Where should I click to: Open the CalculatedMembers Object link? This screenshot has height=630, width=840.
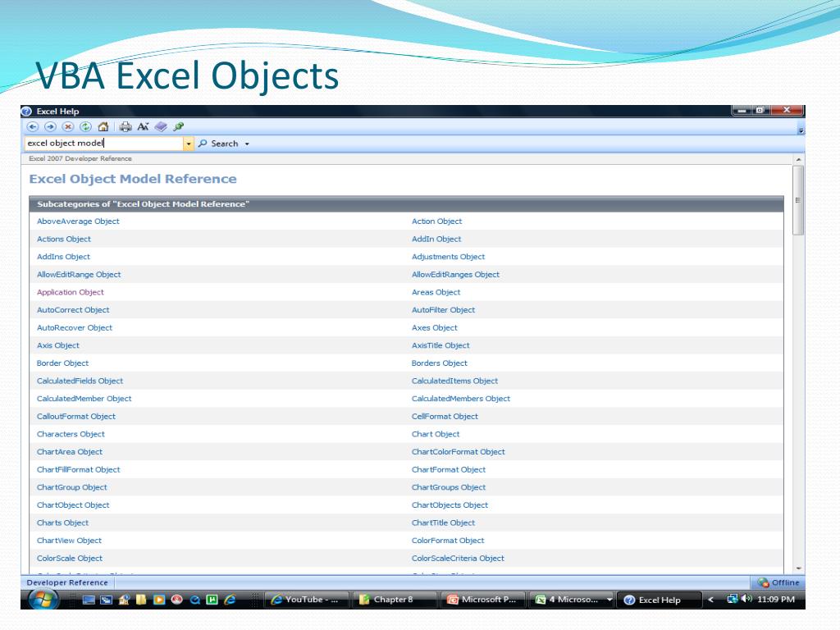tap(461, 399)
